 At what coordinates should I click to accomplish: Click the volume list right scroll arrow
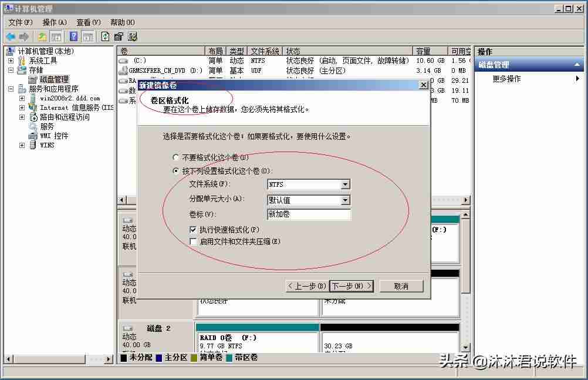point(466,200)
